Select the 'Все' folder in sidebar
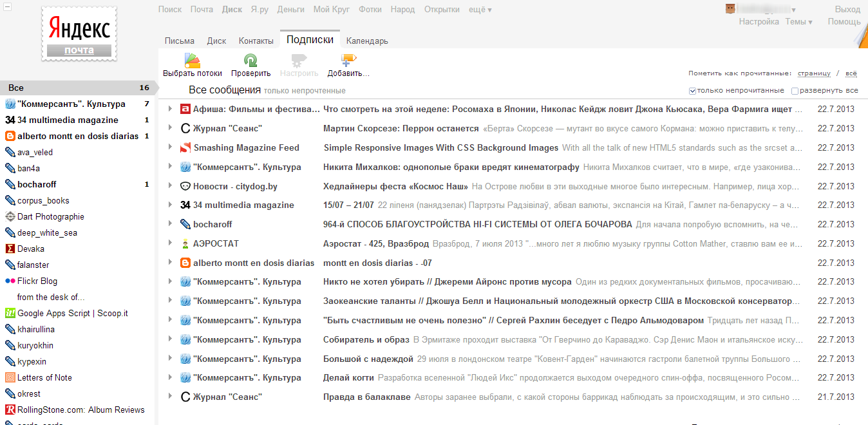Screen dimensions: 868x425 77,88
